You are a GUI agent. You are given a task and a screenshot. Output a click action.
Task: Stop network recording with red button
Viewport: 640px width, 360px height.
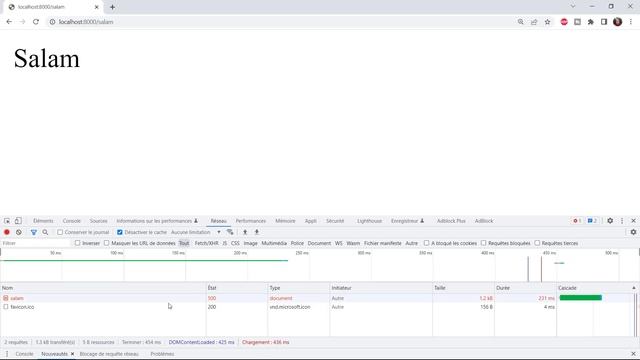[x=7, y=232]
